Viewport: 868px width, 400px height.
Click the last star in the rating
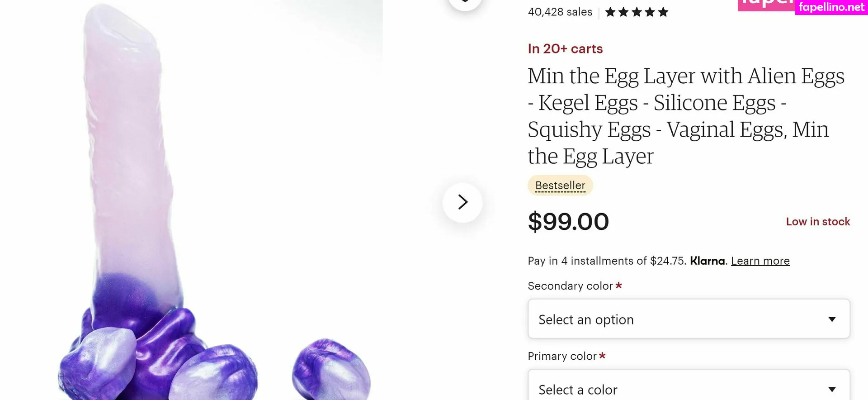[x=663, y=12]
